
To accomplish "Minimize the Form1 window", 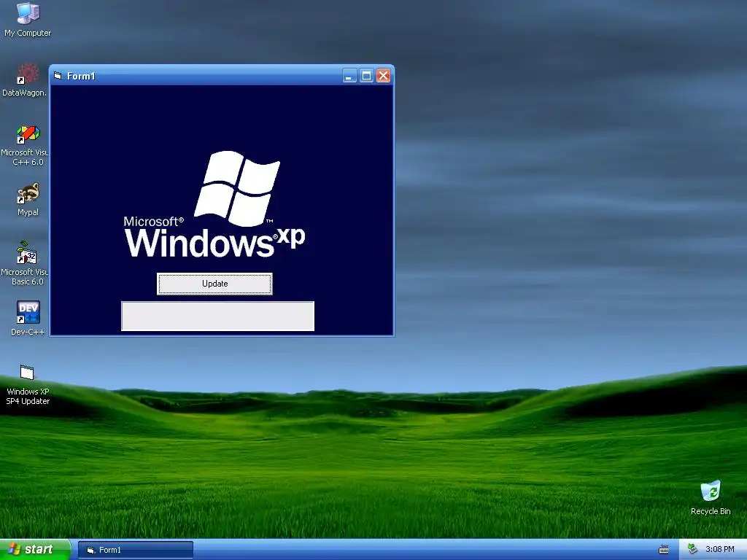I will [x=349, y=76].
